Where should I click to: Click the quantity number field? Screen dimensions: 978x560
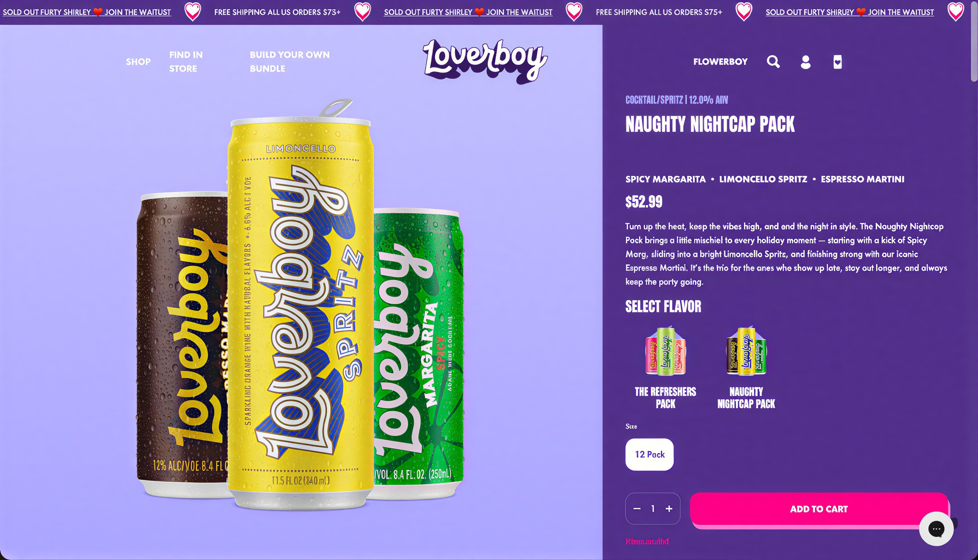pyautogui.click(x=653, y=509)
